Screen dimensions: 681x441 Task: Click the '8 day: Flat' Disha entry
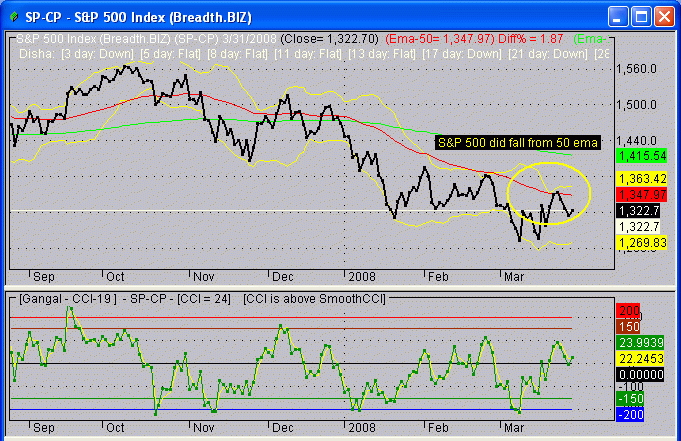[237, 54]
